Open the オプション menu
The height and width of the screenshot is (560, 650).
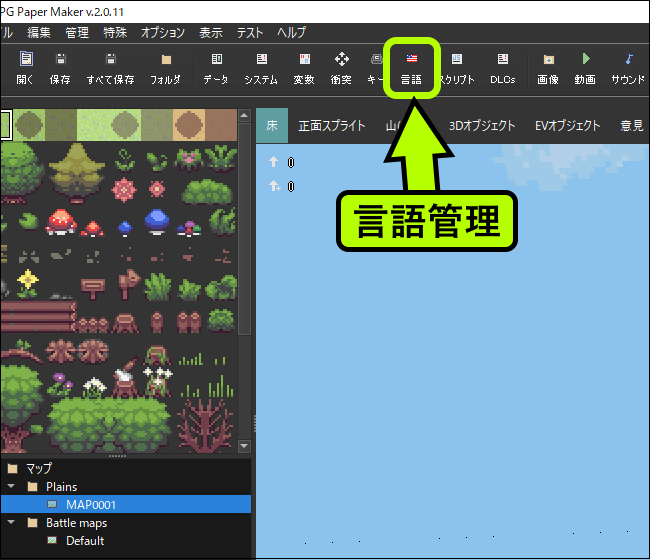point(163,33)
